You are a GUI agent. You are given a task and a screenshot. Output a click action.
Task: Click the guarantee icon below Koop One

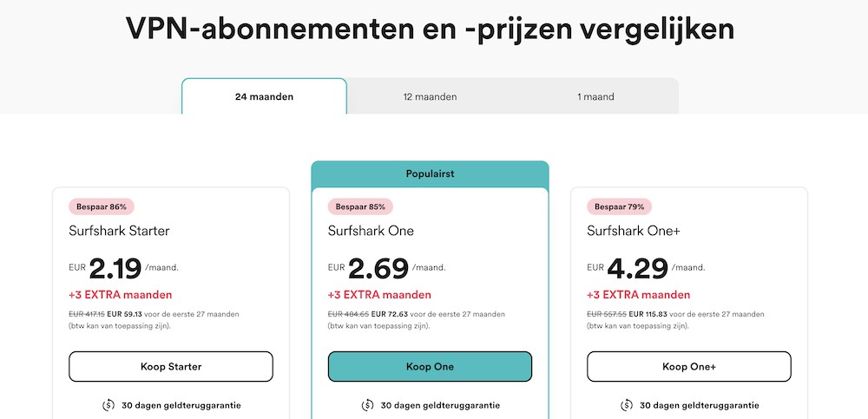pos(368,405)
